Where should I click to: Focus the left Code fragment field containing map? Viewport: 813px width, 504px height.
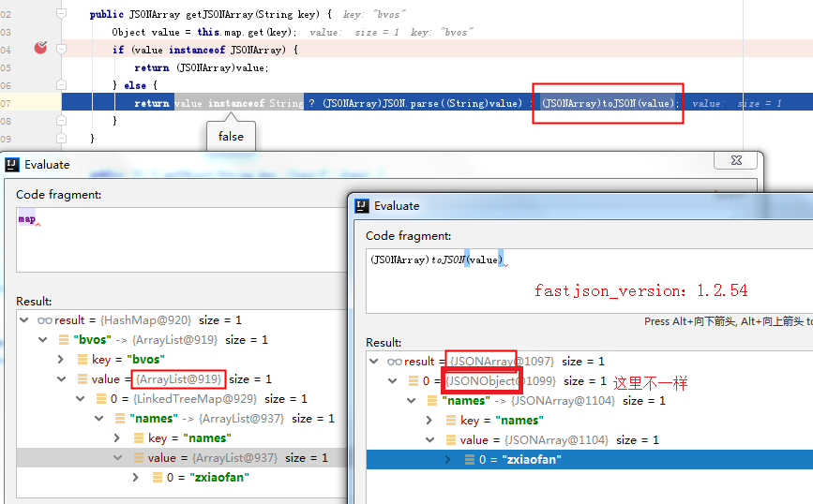[x=182, y=240]
